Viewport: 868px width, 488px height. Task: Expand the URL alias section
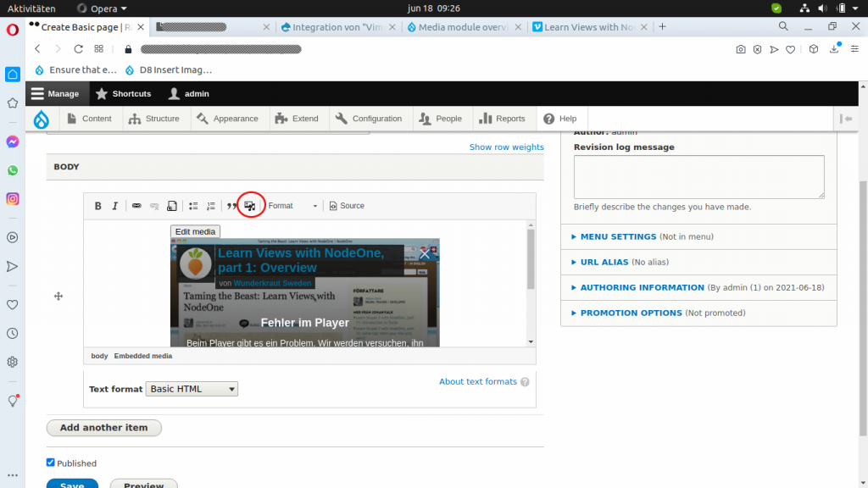point(604,263)
